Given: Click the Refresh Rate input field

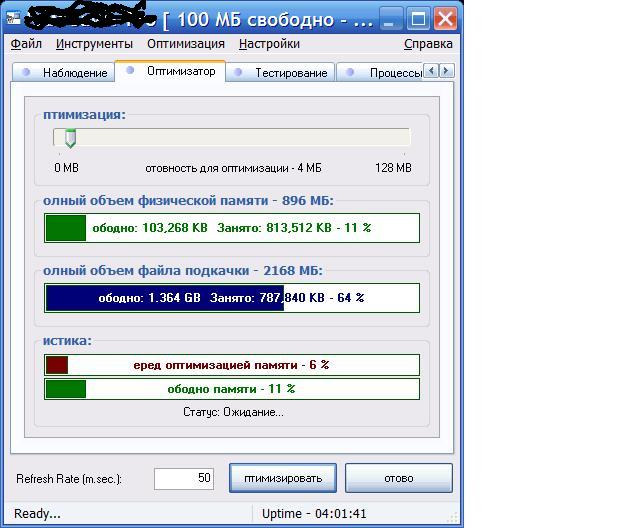Looking at the screenshot, I should pyautogui.click(x=184, y=478).
